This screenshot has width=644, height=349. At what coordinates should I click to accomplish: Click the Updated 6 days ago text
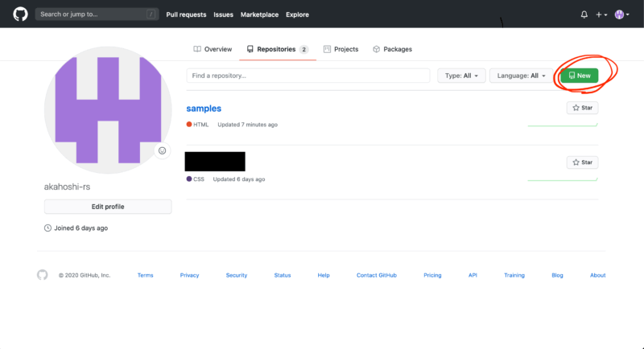(x=239, y=179)
